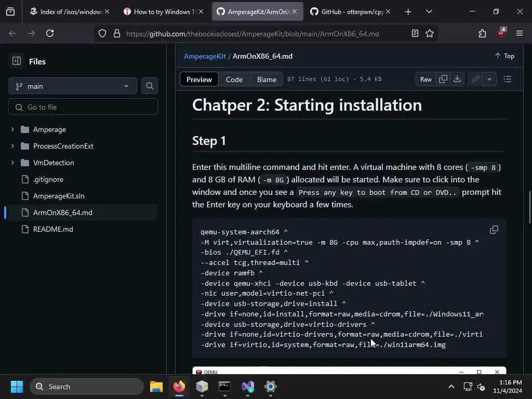Close the Index of /isos tab
Screen dimensions: 532x399
107,11
